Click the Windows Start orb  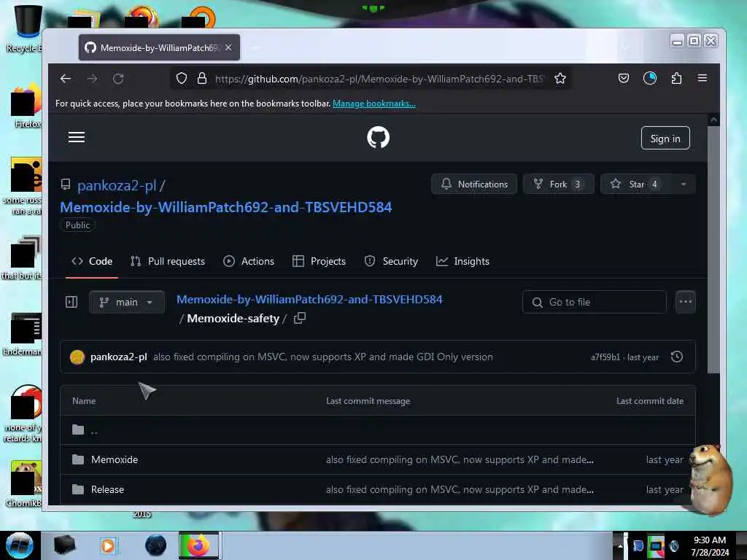tap(20, 545)
